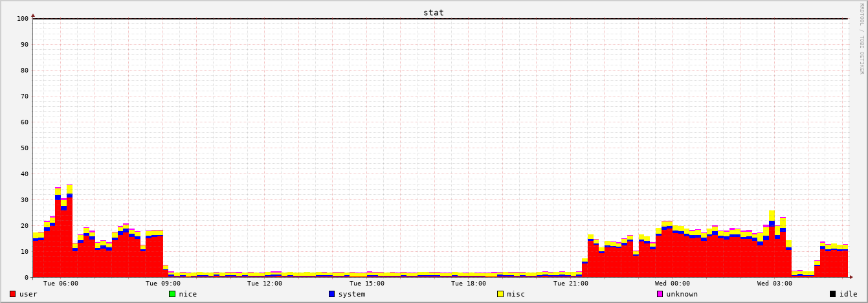The height and width of the screenshot is (303, 868).
Task: Click the tallest user bar near Tue 06:00
Action: [x=69, y=238]
